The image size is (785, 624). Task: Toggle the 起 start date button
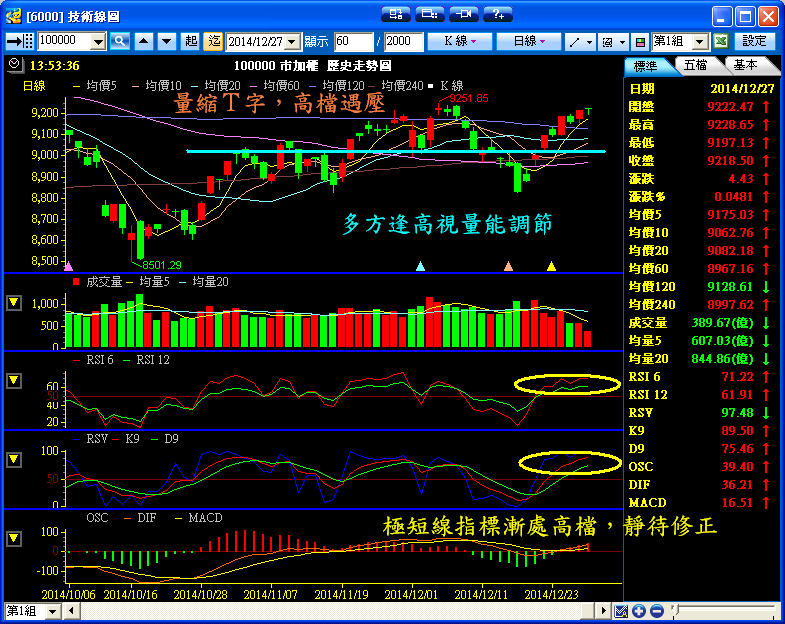[x=191, y=41]
